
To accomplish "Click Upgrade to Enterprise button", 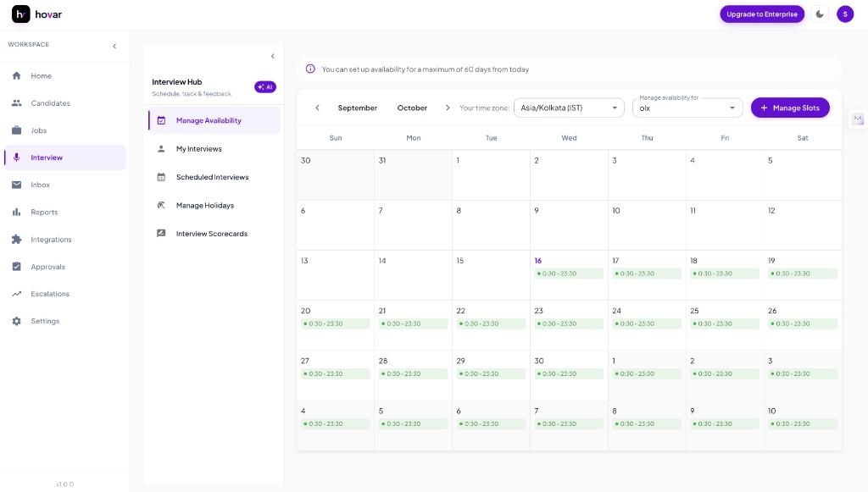I will [762, 14].
